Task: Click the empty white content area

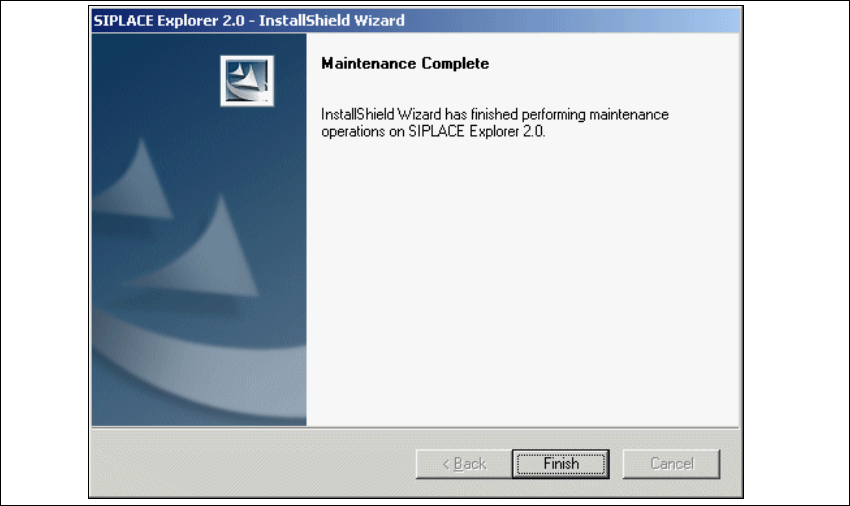Action: click(x=523, y=282)
